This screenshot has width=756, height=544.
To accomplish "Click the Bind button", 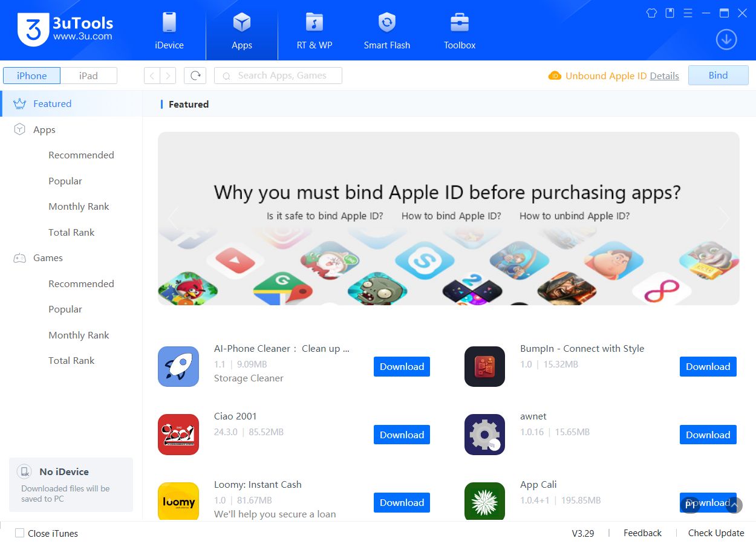I will point(719,76).
